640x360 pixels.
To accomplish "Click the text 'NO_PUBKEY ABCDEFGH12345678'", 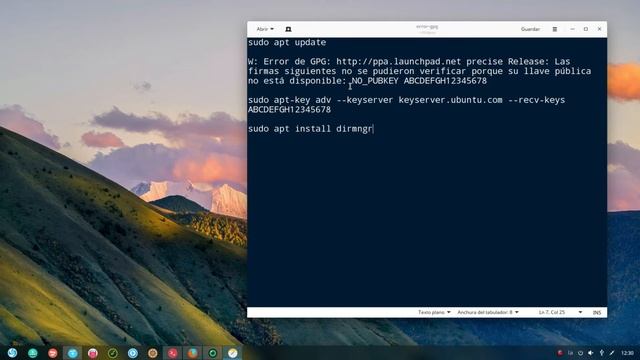I will pyautogui.click(x=419, y=81).
